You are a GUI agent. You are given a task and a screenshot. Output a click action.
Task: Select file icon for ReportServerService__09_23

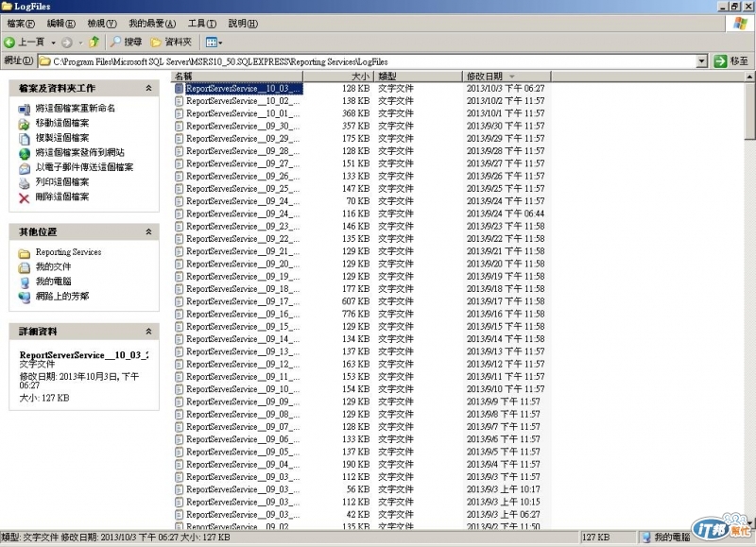[x=179, y=226]
